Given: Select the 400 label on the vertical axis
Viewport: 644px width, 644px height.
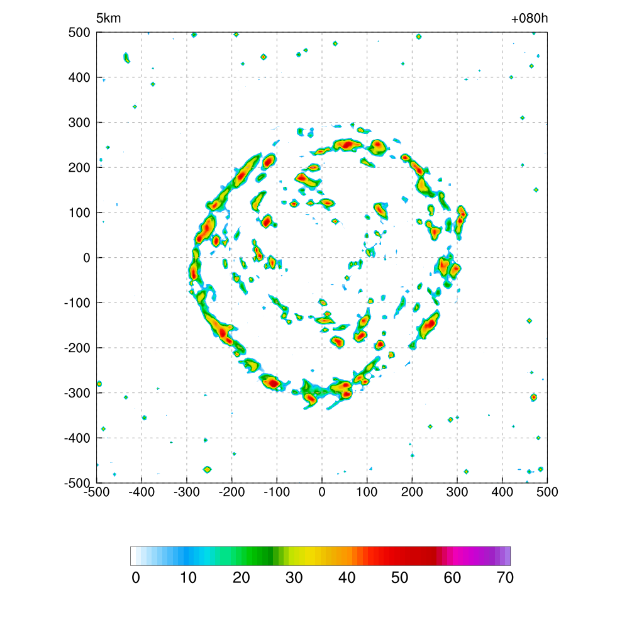Looking at the screenshot, I should click(79, 77).
